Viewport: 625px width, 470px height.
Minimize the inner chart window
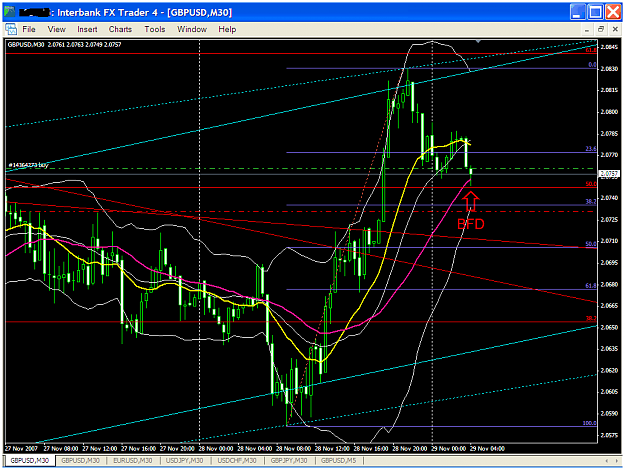point(587,29)
